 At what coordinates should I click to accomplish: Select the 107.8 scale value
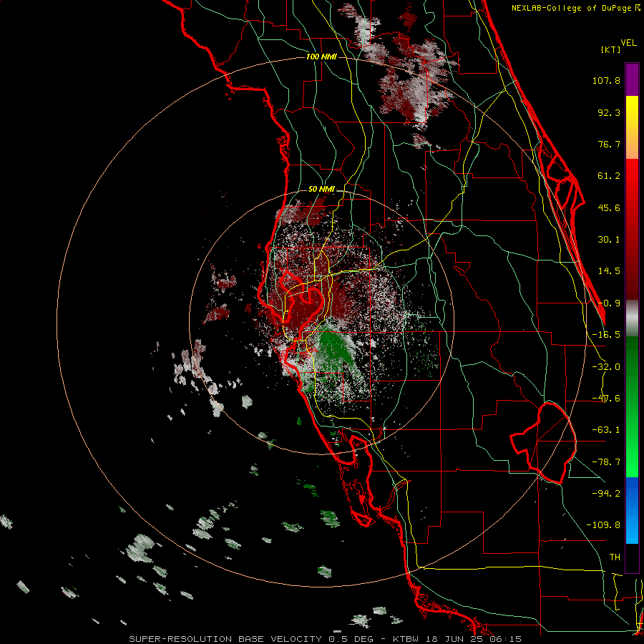(x=606, y=80)
